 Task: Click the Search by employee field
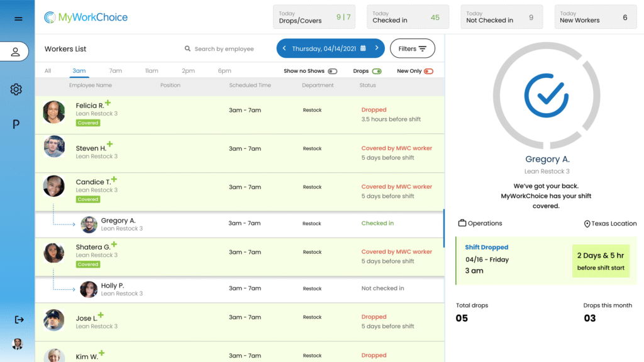(x=225, y=49)
